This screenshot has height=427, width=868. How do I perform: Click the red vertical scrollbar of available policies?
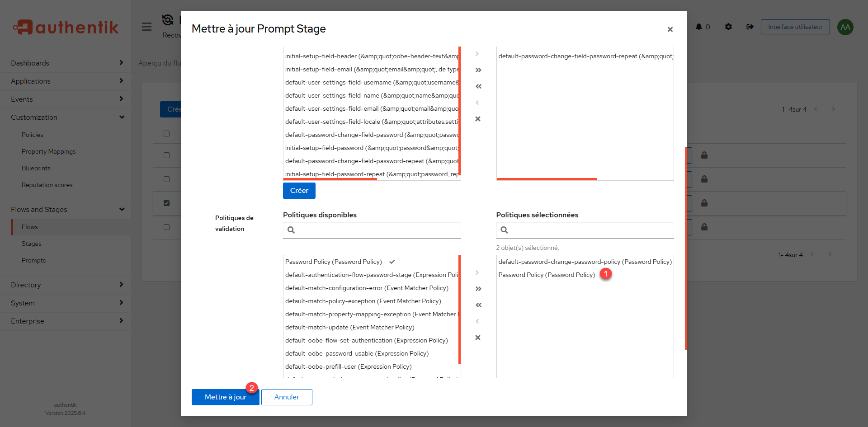tap(459, 310)
